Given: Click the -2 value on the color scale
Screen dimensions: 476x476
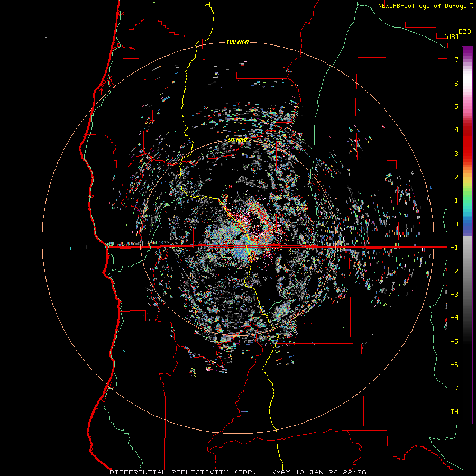Looking at the screenshot, I should [454, 271].
